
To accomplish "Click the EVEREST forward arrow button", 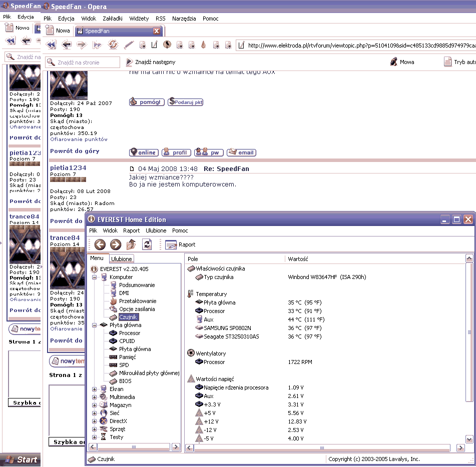I will pyautogui.click(x=116, y=244).
